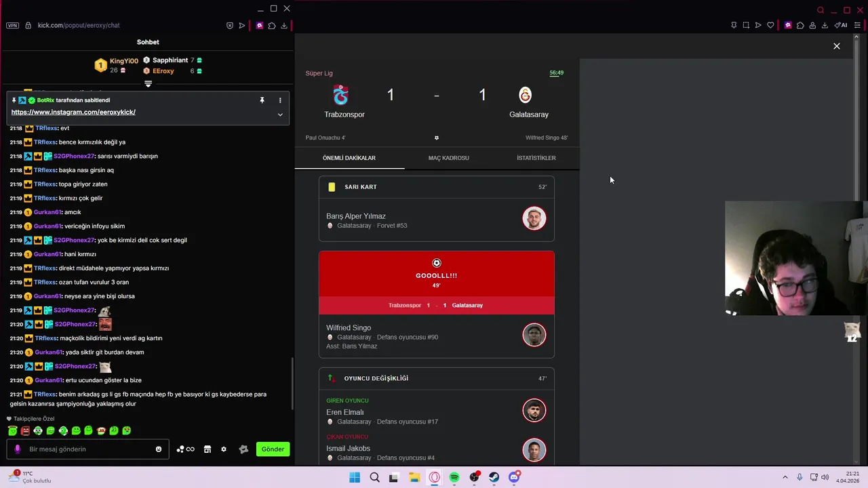The width and height of the screenshot is (868, 488).
Task: Click the site lock icon beside kick.com URL
Action: (28, 26)
